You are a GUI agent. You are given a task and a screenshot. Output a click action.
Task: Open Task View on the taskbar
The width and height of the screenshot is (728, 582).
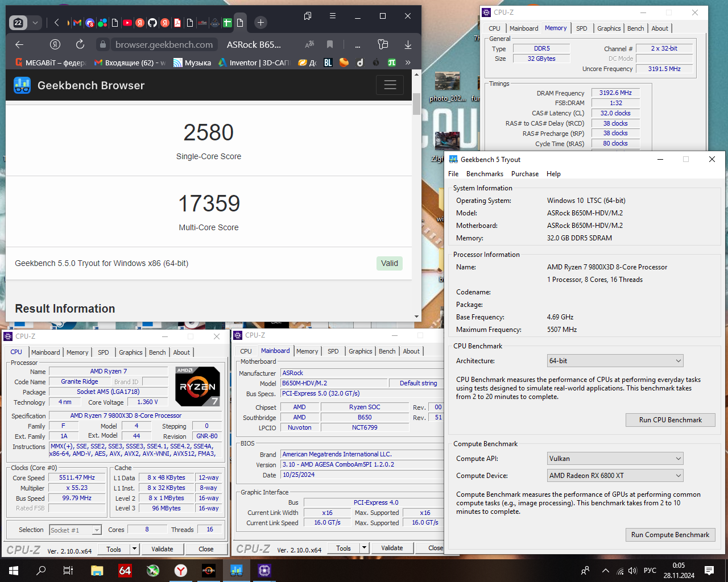pyautogui.click(x=68, y=570)
